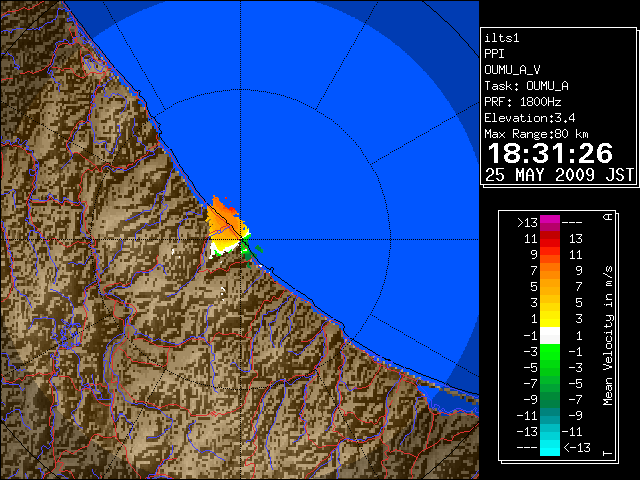Click the orange color band in velocity legend
This screenshot has height=480, width=640.
[x=550, y=271]
